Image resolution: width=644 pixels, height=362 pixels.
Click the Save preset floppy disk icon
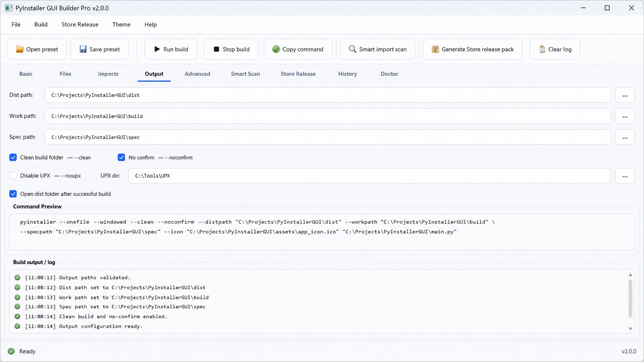coord(83,49)
